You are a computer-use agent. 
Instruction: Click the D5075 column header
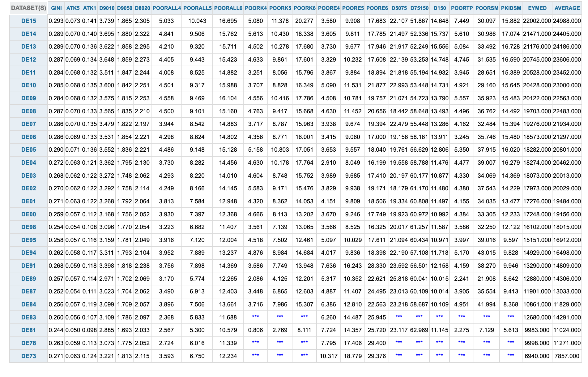(399, 8)
